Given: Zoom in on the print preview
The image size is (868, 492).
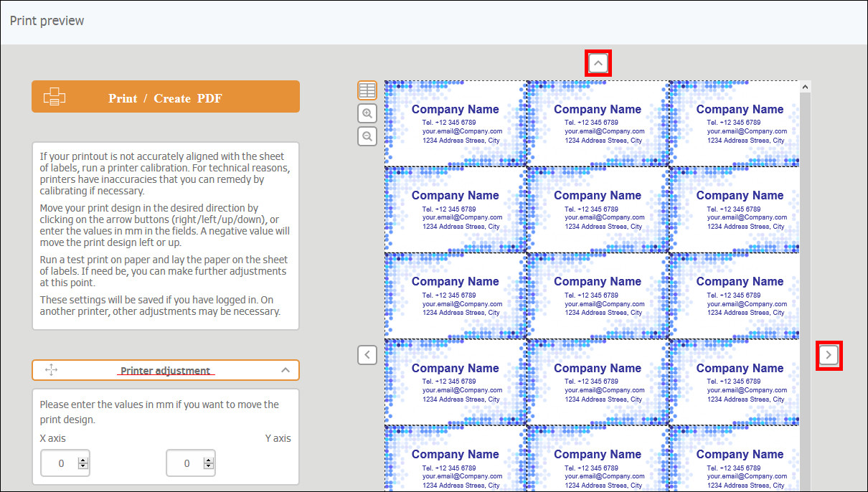Looking at the screenshot, I should 367,113.
